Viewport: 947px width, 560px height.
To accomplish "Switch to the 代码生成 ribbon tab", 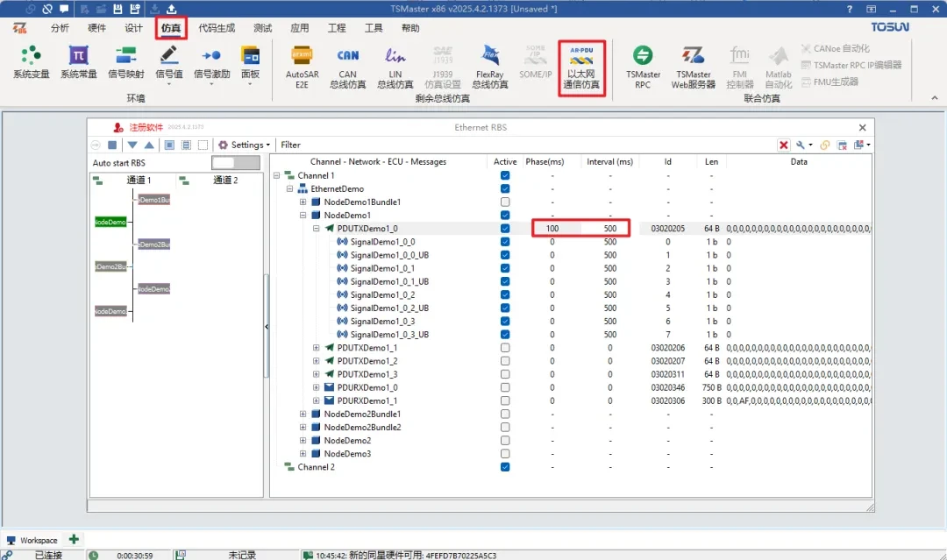I will pyautogui.click(x=217, y=28).
